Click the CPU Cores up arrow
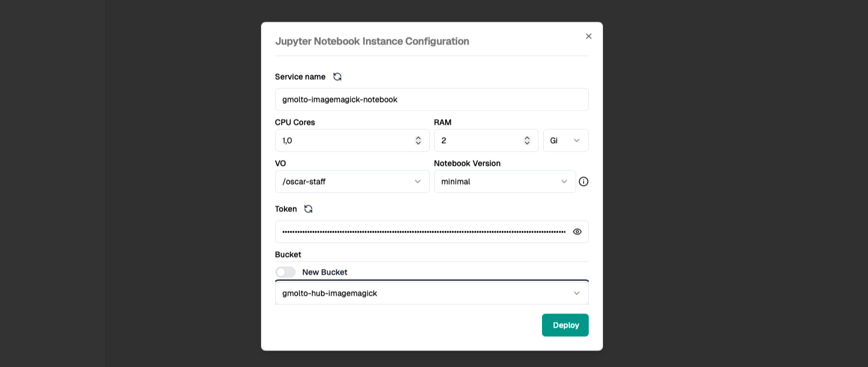Viewport: 868px width, 367px height. click(x=418, y=138)
